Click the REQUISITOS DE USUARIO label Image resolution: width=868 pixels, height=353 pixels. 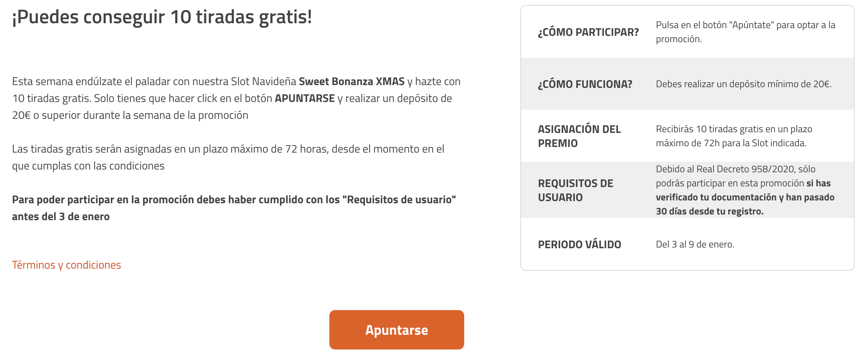coord(576,190)
